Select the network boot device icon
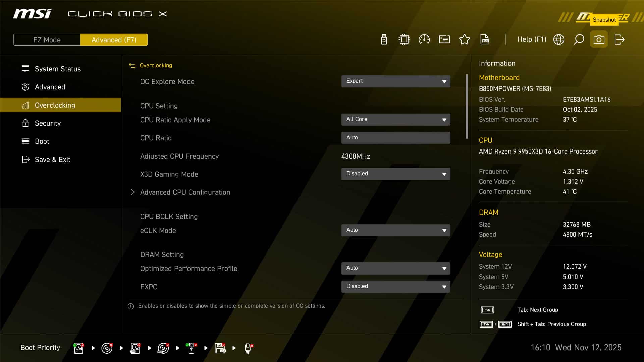 pos(248,348)
